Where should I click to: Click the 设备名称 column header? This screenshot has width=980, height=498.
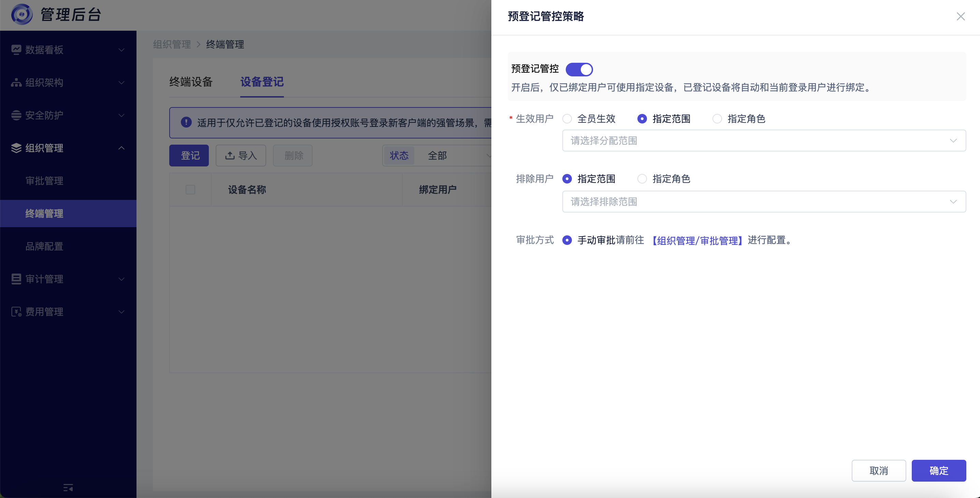247,190
